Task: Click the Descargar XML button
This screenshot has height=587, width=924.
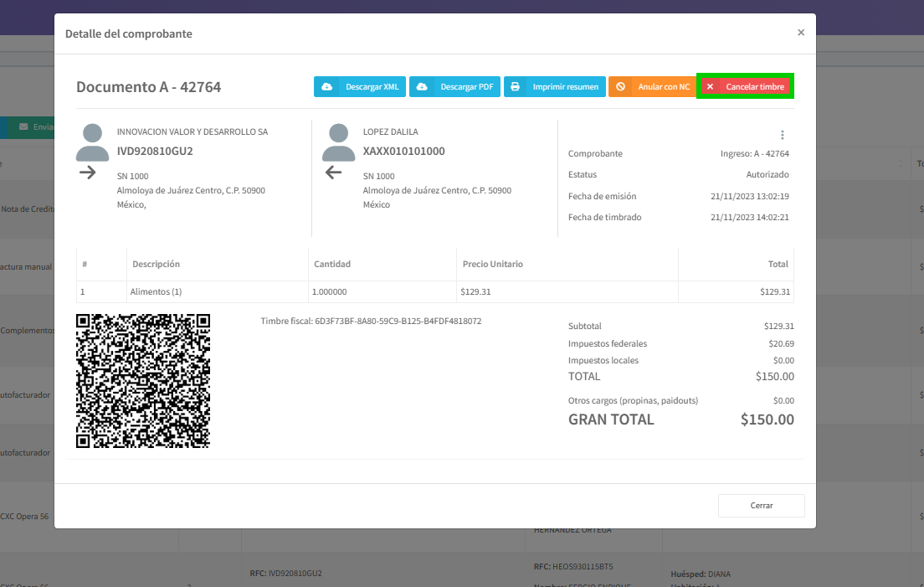Action: (359, 86)
